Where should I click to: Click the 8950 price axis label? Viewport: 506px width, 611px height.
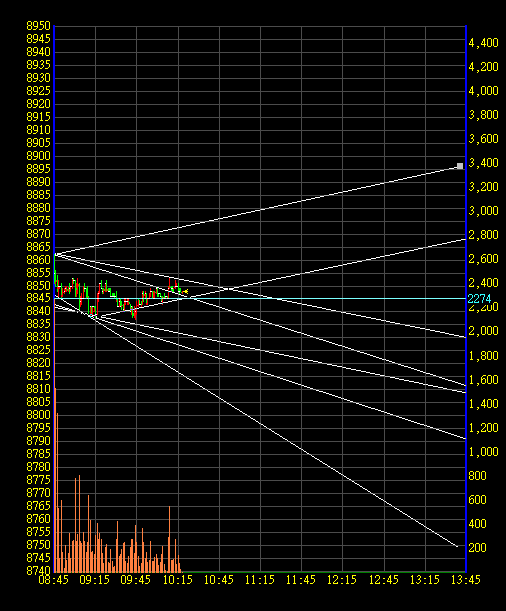(x=39, y=26)
